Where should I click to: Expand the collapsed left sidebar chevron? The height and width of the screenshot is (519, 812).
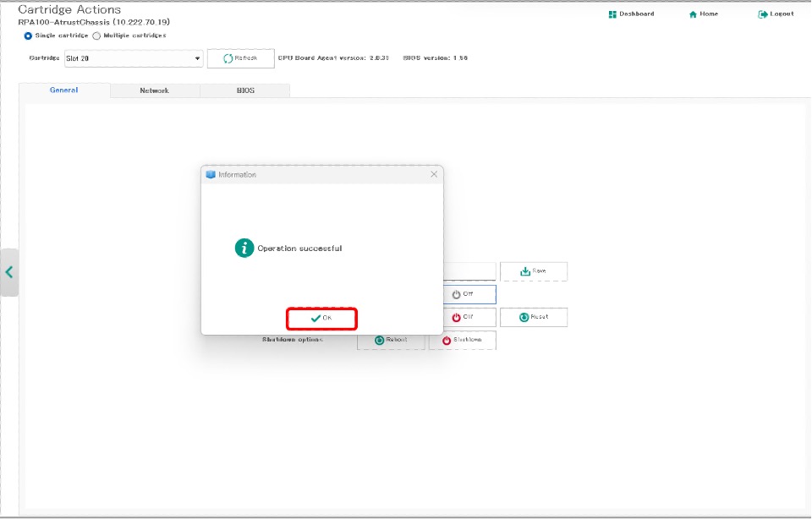tap(9, 272)
